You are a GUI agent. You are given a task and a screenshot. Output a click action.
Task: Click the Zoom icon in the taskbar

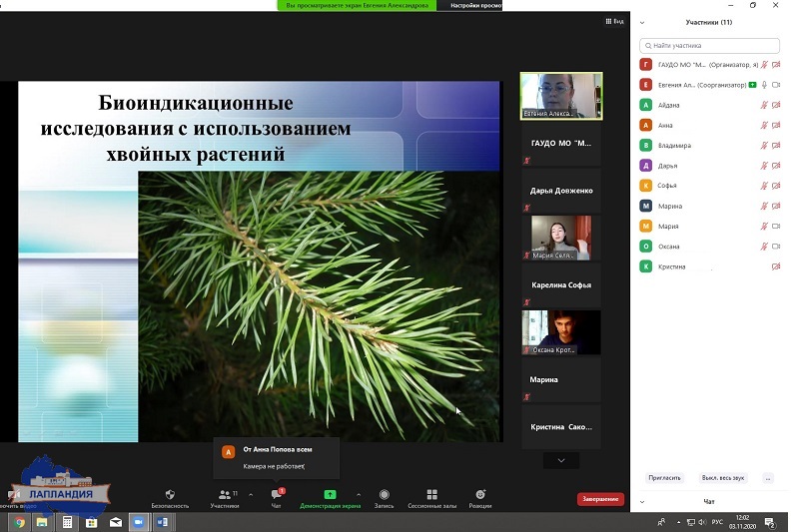point(138,522)
